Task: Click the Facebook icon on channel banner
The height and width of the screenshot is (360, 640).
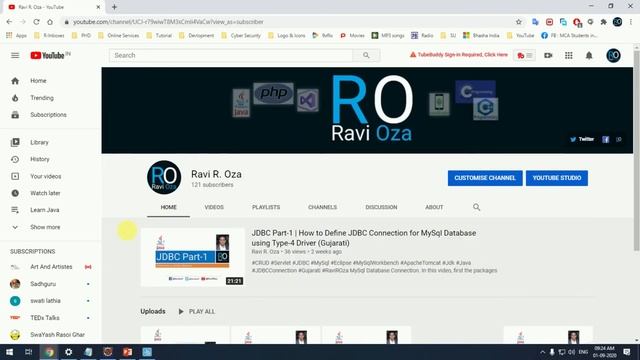Action: click(x=606, y=140)
